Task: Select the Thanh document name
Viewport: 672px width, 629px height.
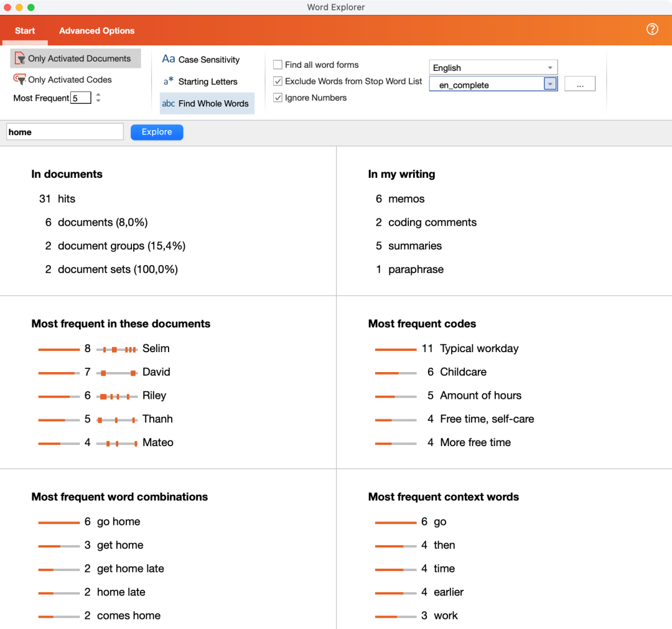Action: [x=157, y=419]
